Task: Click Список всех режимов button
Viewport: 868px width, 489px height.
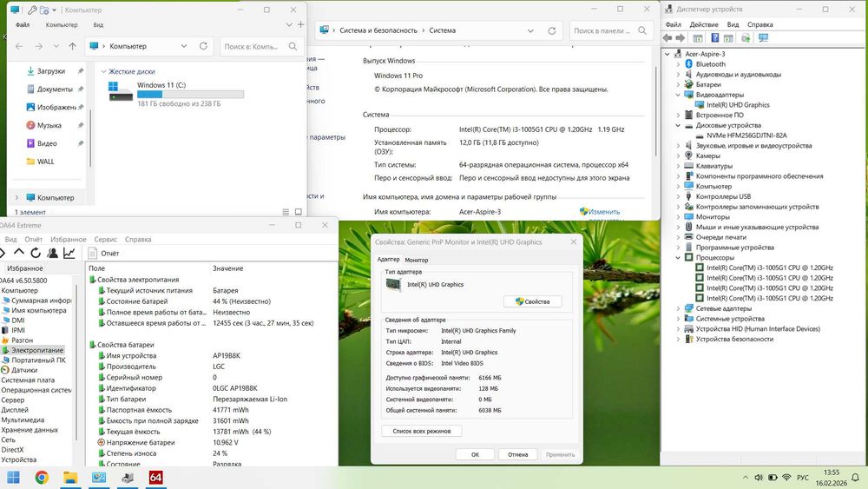Action: [421, 431]
